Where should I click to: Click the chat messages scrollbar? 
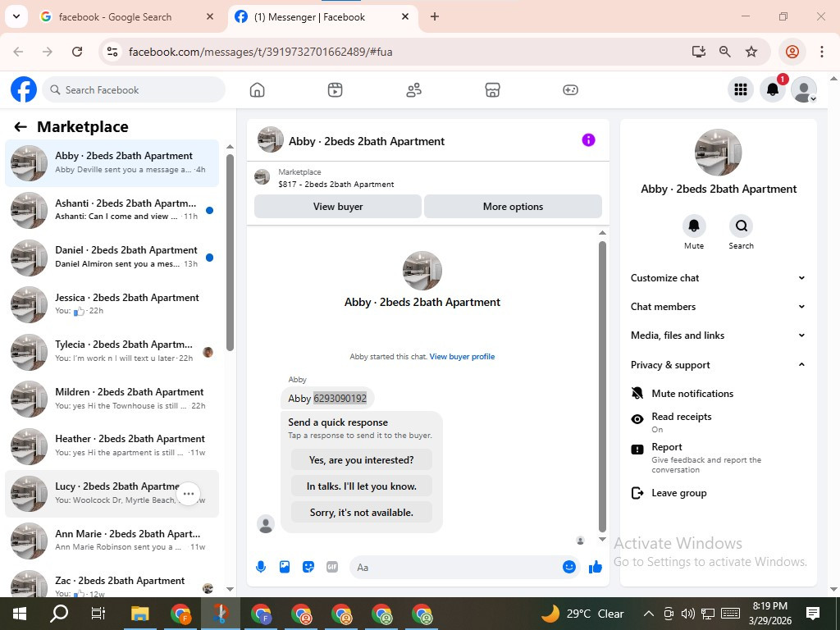point(602,386)
